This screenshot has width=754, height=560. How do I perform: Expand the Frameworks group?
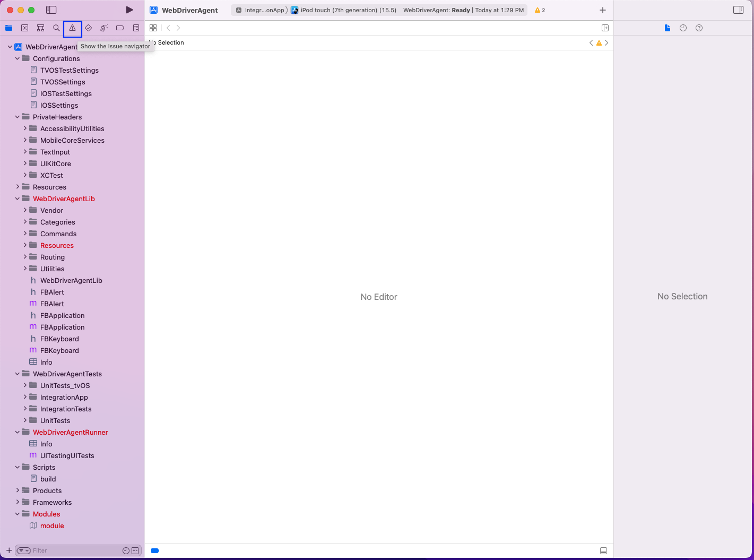(x=18, y=502)
